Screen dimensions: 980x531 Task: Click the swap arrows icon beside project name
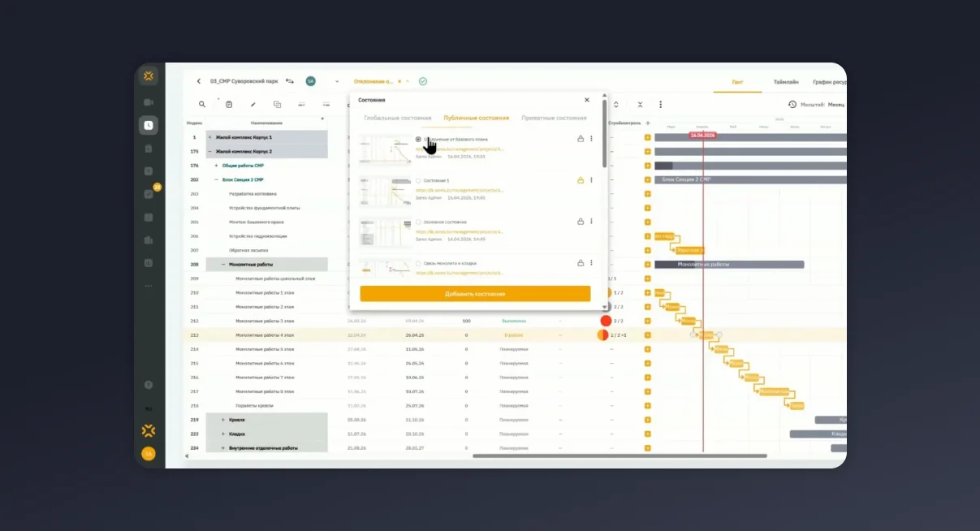tap(290, 81)
